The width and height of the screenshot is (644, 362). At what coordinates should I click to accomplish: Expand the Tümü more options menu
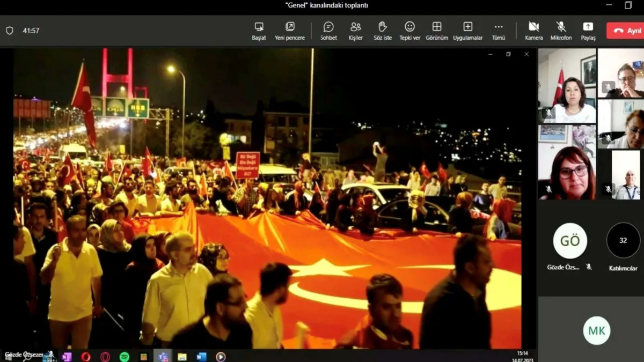pyautogui.click(x=499, y=31)
